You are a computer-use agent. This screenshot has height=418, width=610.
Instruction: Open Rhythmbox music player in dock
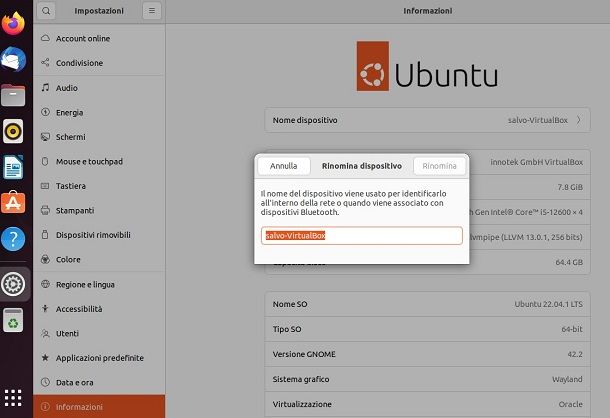tap(13, 131)
